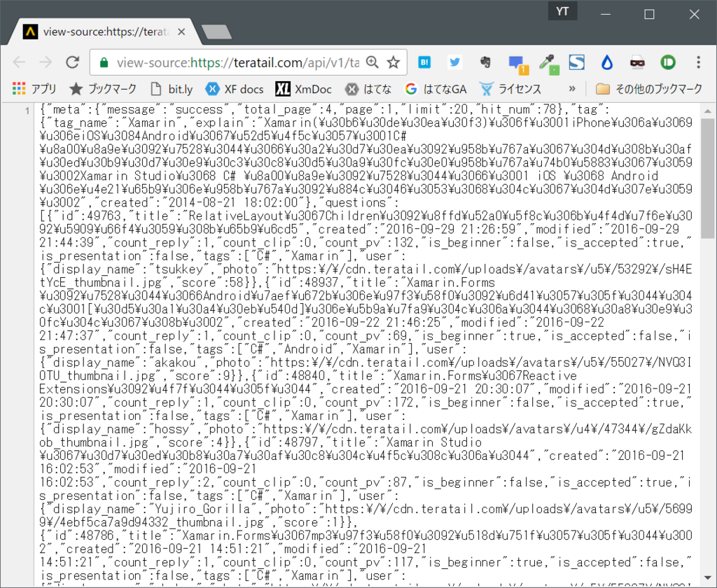Minimize the Chrome window
Image resolution: width=717 pixels, height=588 pixels.
606,14
